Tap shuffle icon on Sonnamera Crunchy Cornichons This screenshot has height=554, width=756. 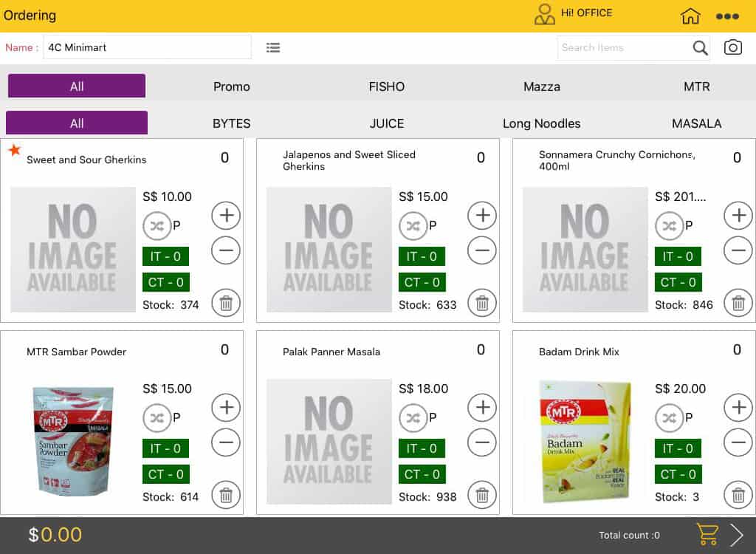click(x=669, y=226)
